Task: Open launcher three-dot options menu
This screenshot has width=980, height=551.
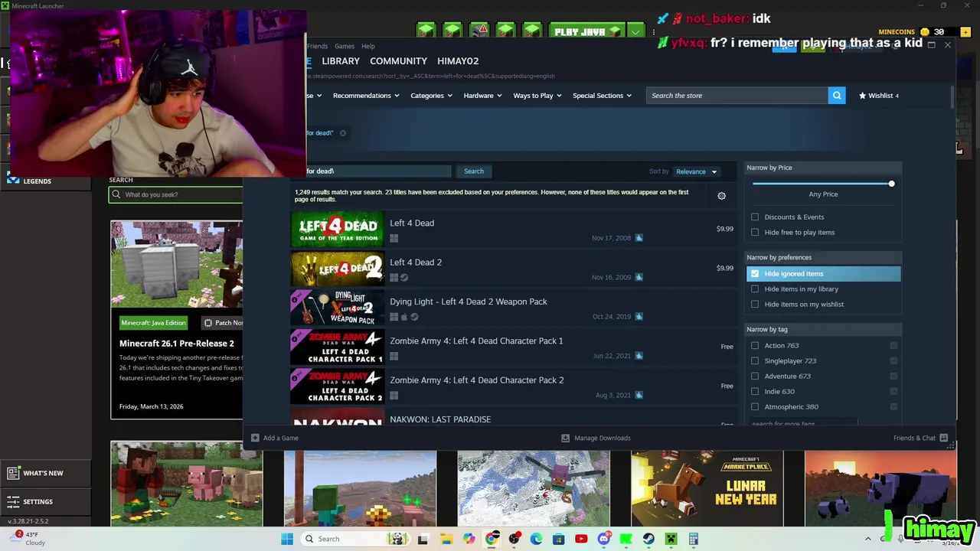Action: coord(653,32)
